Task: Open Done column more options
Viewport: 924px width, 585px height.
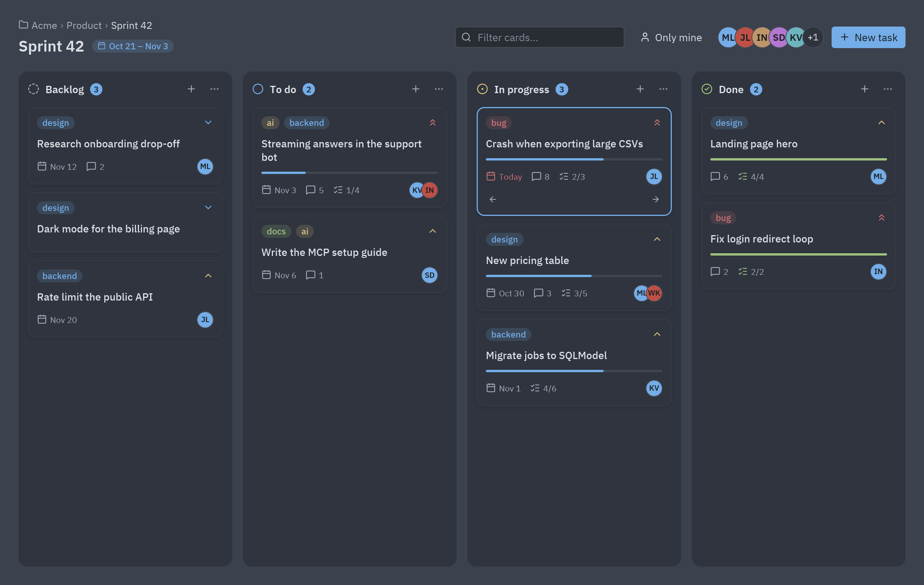Action: (x=888, y=89)
